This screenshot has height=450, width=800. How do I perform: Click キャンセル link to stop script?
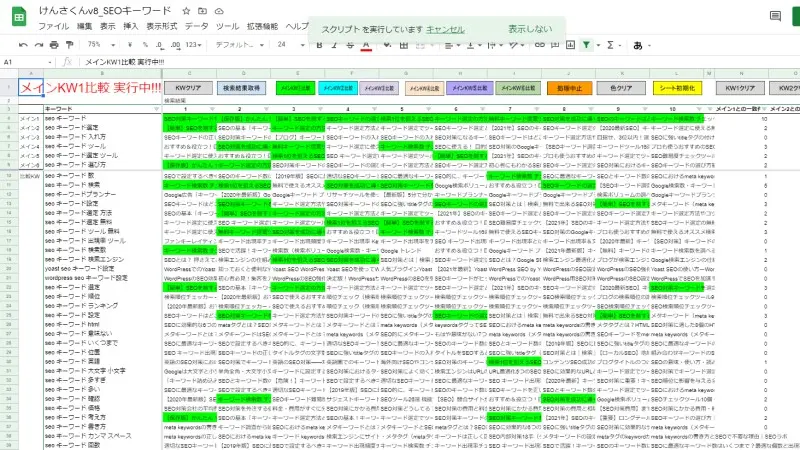(445, 29)
